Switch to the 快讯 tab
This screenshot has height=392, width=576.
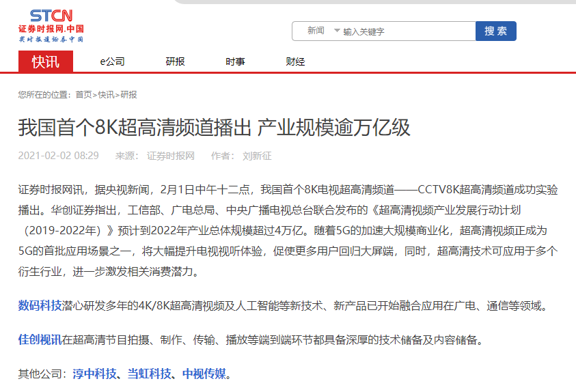pos(46,61)
